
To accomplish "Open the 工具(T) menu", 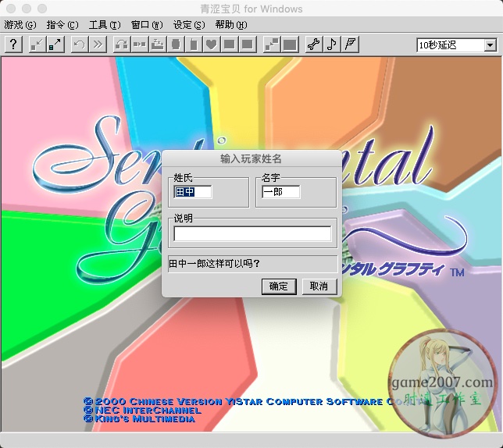I will (105, 25).
